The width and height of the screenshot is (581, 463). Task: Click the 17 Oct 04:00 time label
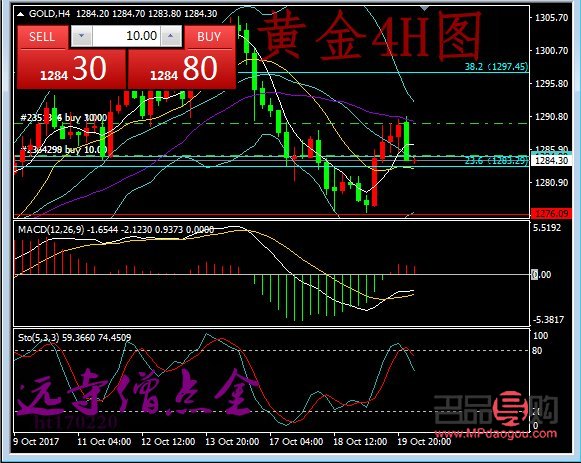[296, 442]
